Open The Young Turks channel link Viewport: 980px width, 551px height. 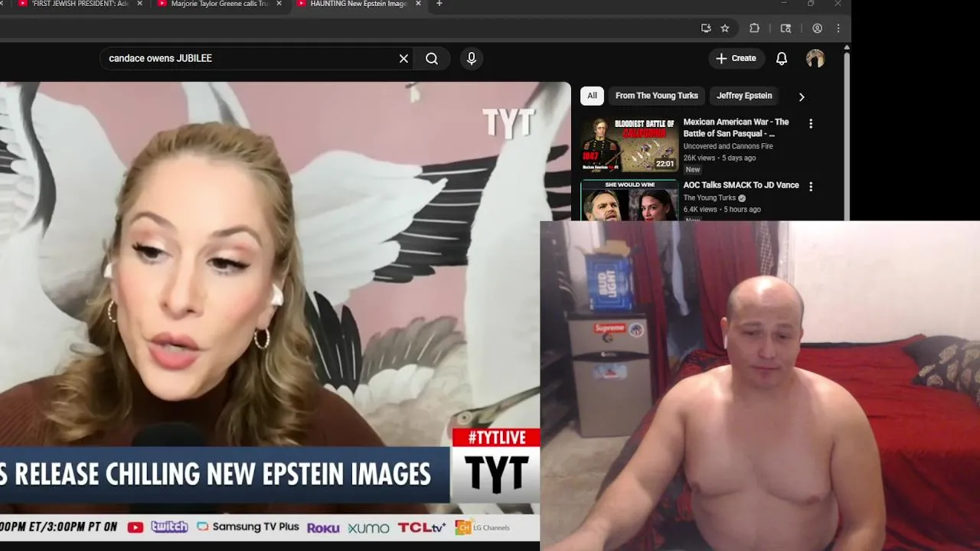710,197
